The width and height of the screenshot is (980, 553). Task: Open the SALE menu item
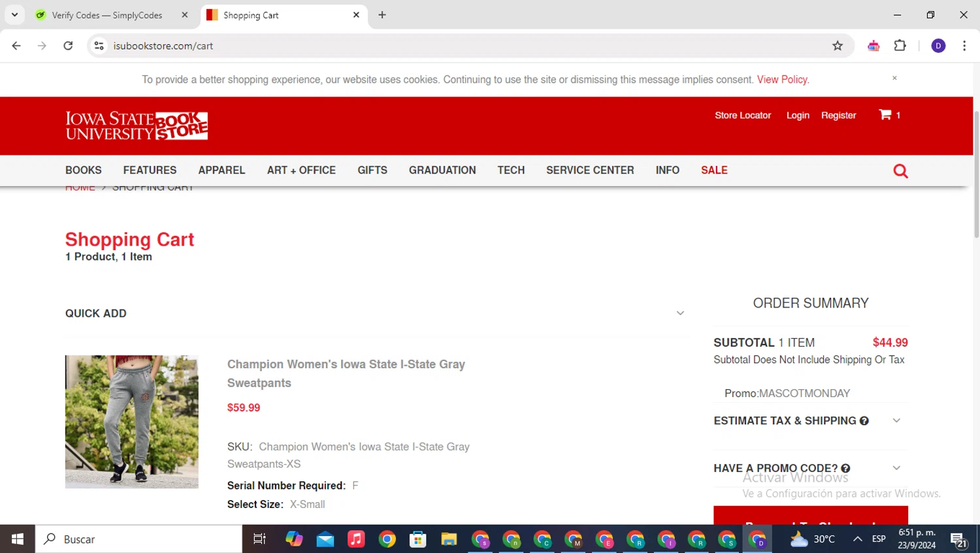[x=714, y=170]
